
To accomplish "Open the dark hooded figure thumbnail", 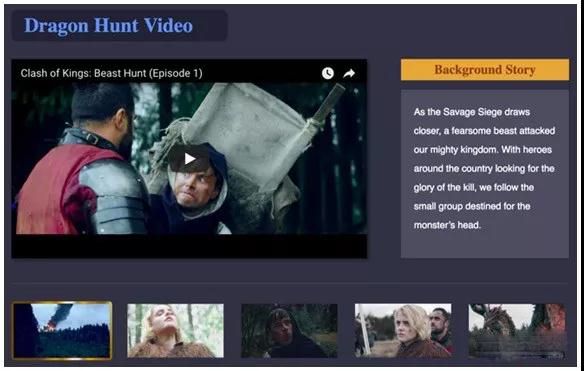I will (289, 331).
